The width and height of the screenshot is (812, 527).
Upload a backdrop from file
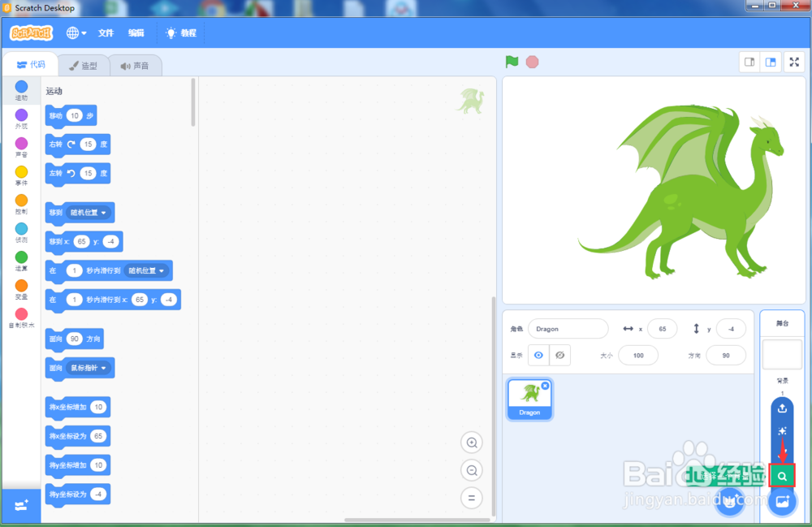(x=782, y=408)
